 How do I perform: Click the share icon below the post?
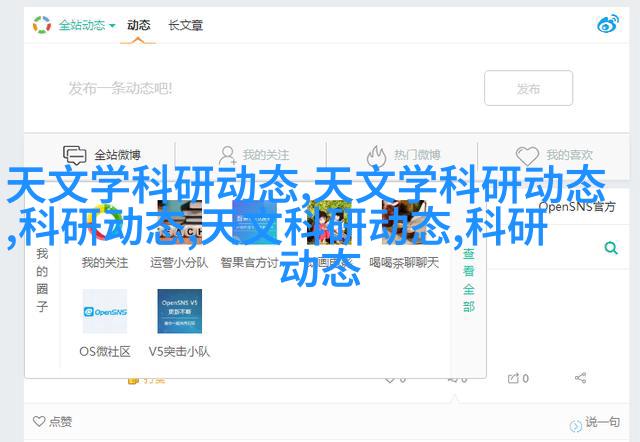(581, 378)
